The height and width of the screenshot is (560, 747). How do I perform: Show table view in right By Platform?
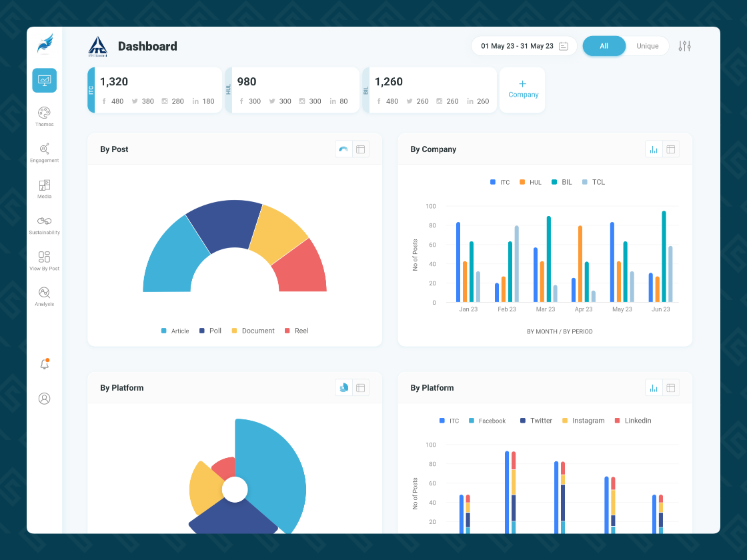(671, 388)
